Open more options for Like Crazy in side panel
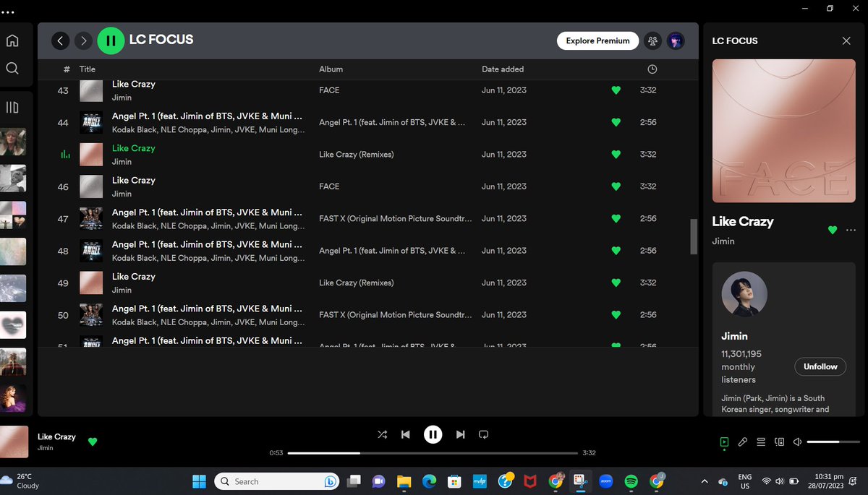 pyautogui.click(x=851, y=231)
